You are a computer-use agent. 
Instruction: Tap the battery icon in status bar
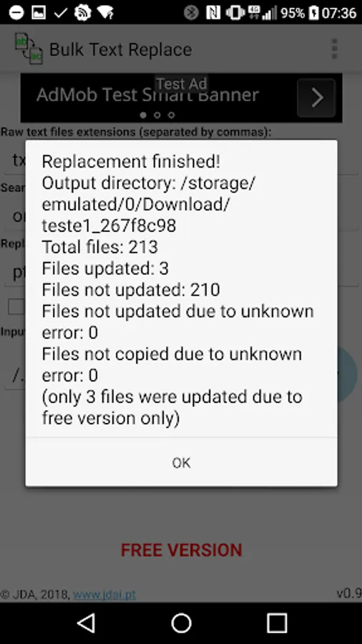coord(313,13)
